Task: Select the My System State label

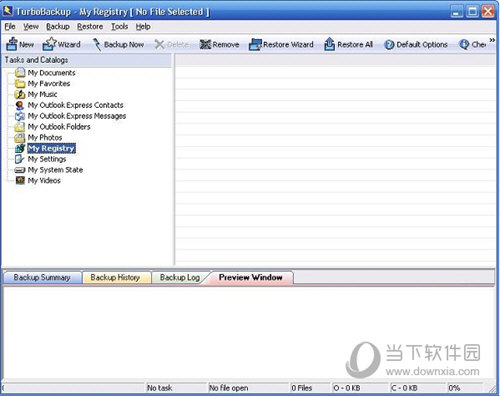Action: (x=55, y=170)
